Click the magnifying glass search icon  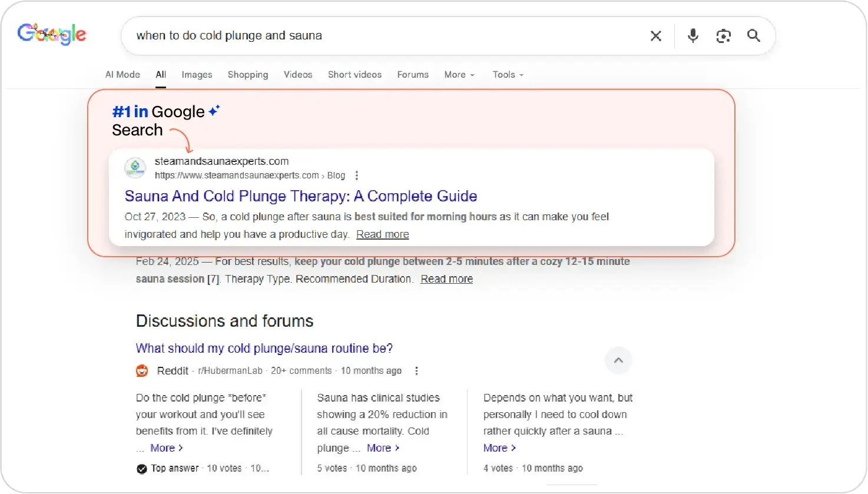tap(753, 36)
